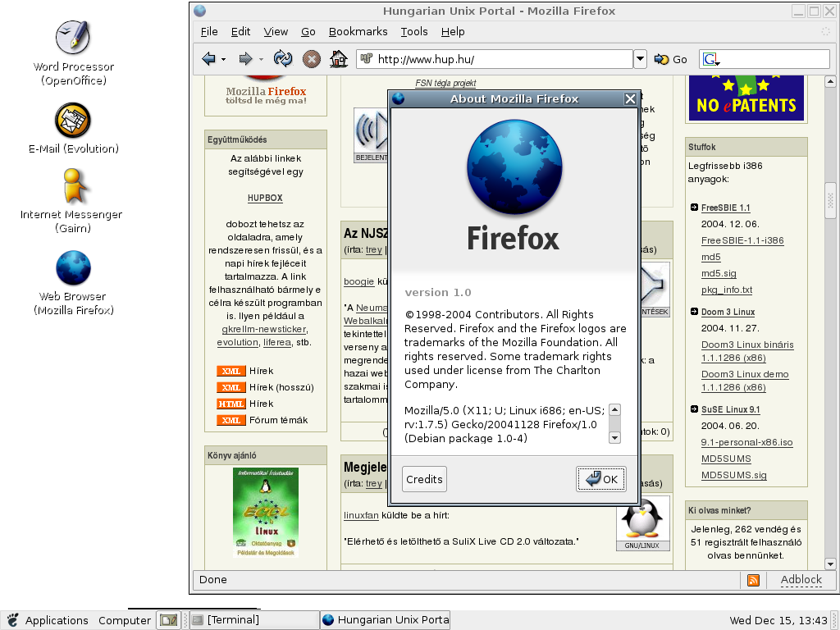Follow the boogie link
This screenshot has height=630, width=840.
(x=359, y=281)
